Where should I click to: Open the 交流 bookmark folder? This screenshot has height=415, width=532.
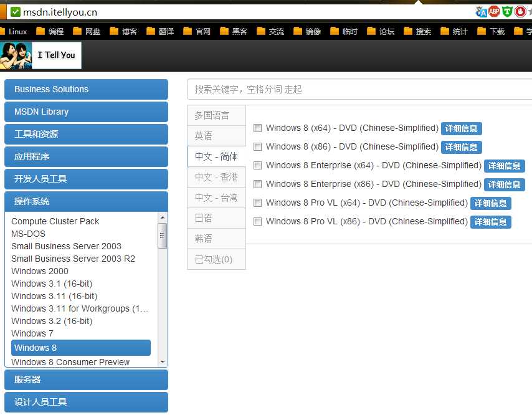coord(270,32)
